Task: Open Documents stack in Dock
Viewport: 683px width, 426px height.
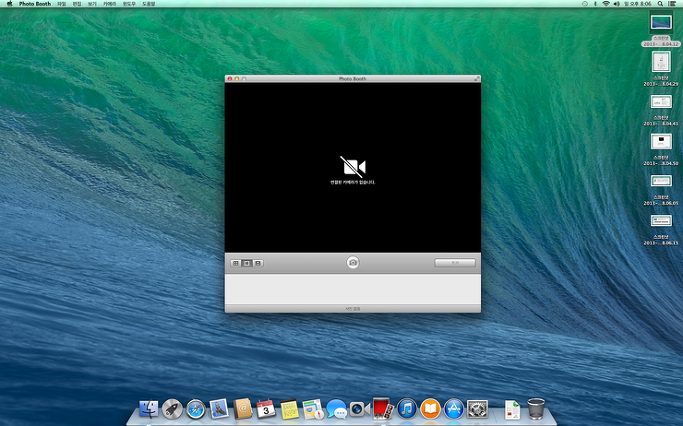Action: click(513, 409)
